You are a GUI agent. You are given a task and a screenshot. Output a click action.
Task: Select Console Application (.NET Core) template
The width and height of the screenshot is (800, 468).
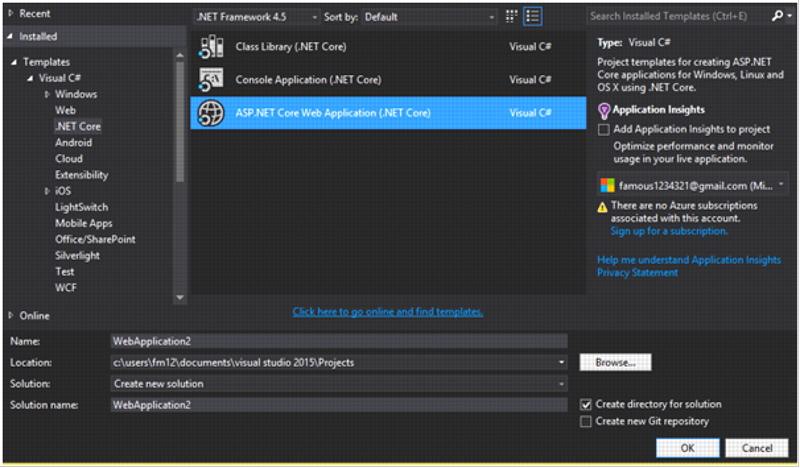tap(388, 80)
